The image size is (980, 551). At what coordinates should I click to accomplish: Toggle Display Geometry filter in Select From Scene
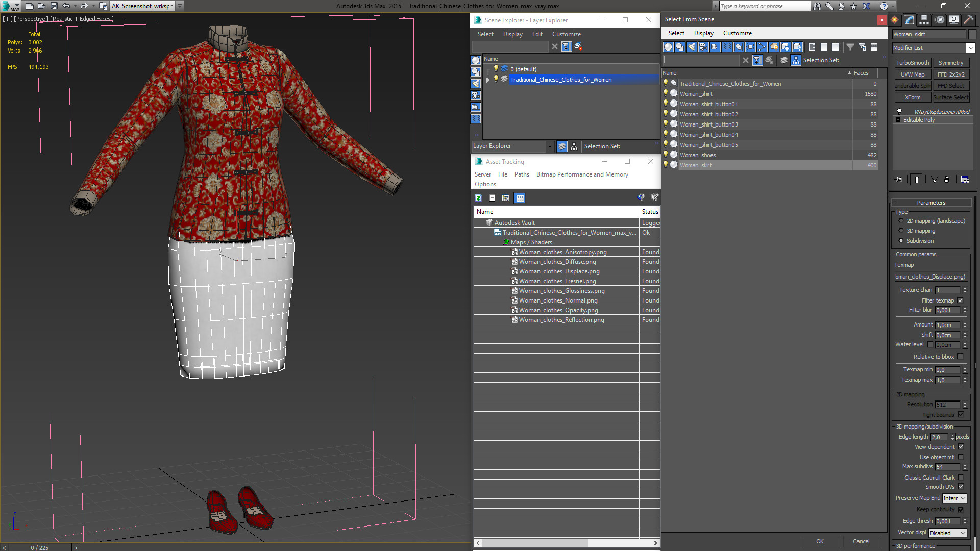tap(668, 47)
